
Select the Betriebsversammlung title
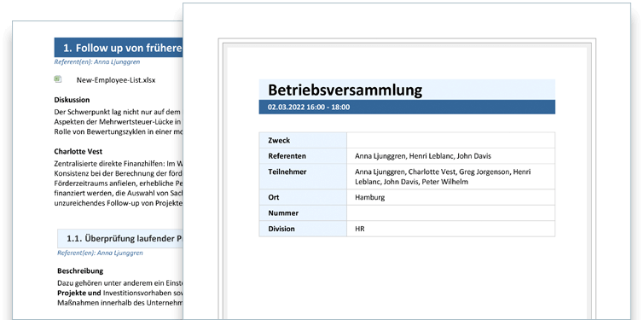pos(345,90)
